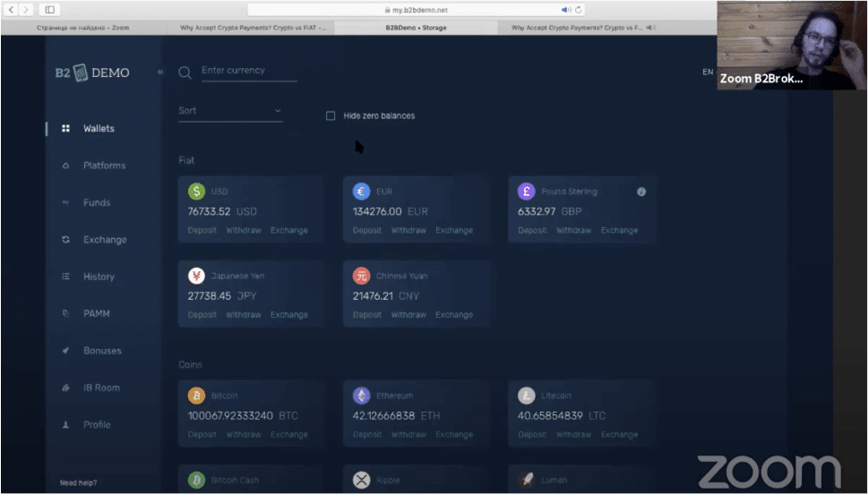Click the Bitcoin coin icon

(x=196, y=396)
